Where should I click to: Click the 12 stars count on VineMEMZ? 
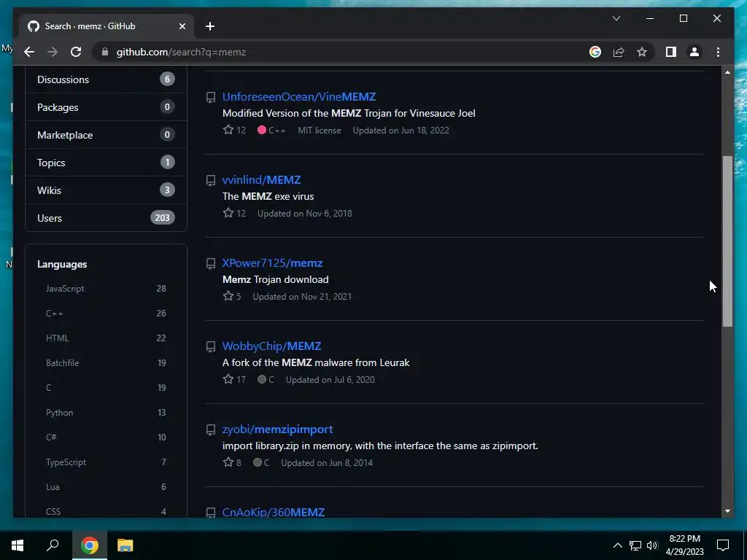point(241,130)
